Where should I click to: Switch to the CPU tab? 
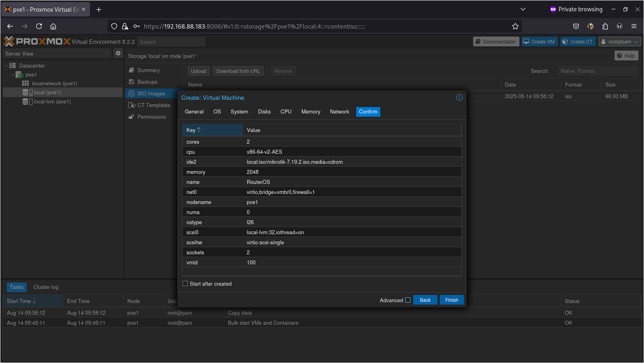point(286,112)
